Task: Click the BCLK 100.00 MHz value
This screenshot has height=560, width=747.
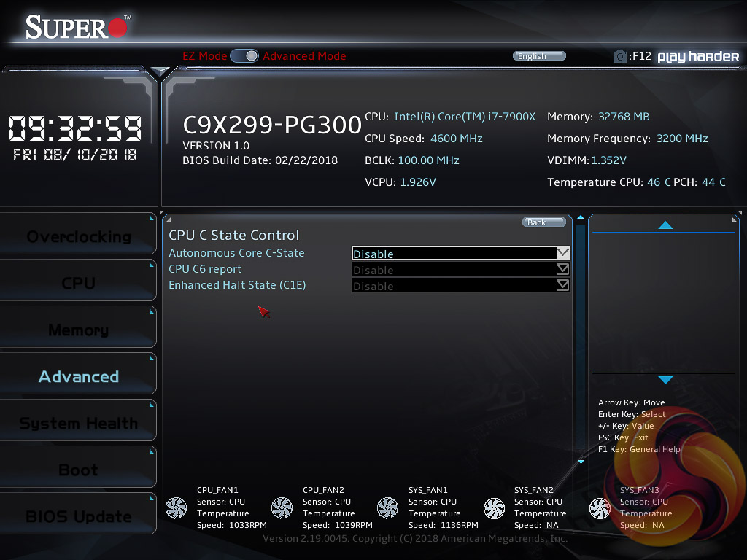Action: [x=428, y=160]
